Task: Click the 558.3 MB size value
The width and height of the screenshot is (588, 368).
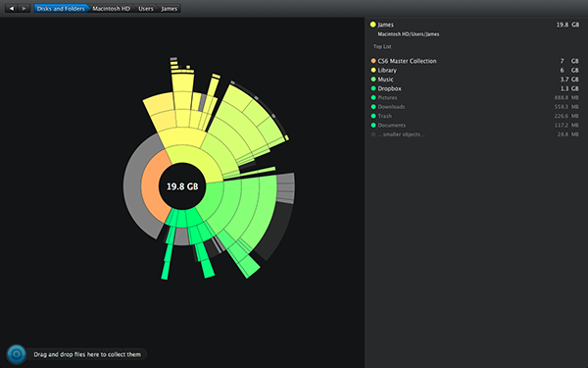Action: click(566, 107)
